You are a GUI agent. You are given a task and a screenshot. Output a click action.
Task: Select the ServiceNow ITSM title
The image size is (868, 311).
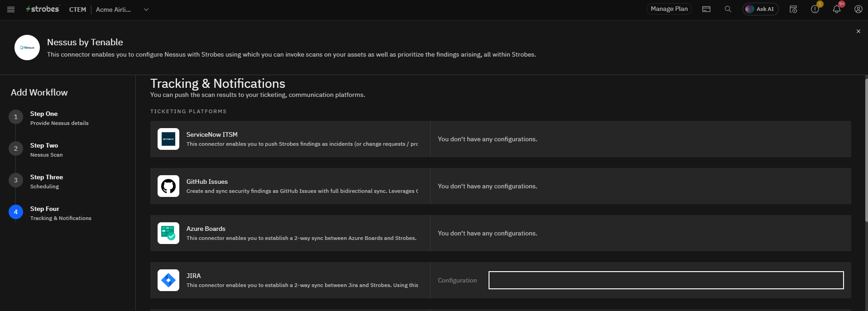212,134
